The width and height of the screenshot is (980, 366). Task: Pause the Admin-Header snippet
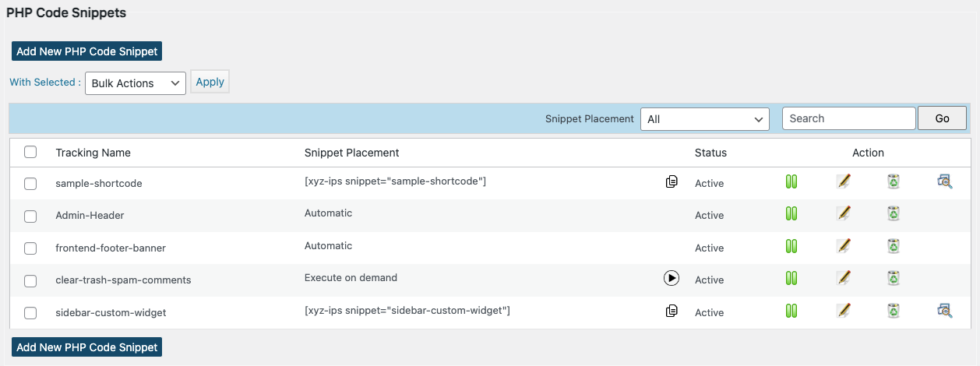[x=791, y=213]
